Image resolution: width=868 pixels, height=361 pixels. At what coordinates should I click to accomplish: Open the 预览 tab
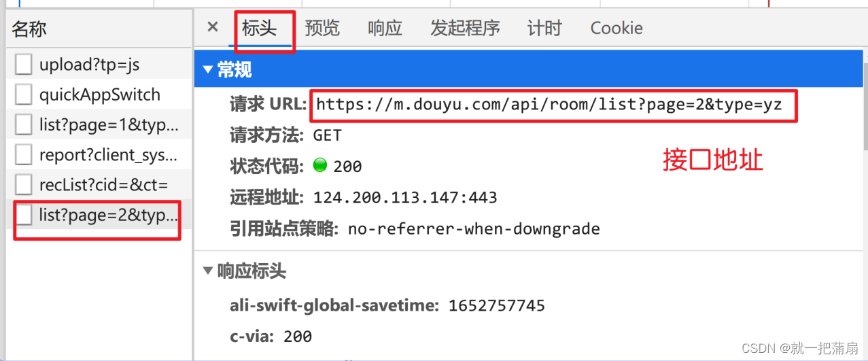(x=322, y=28)
